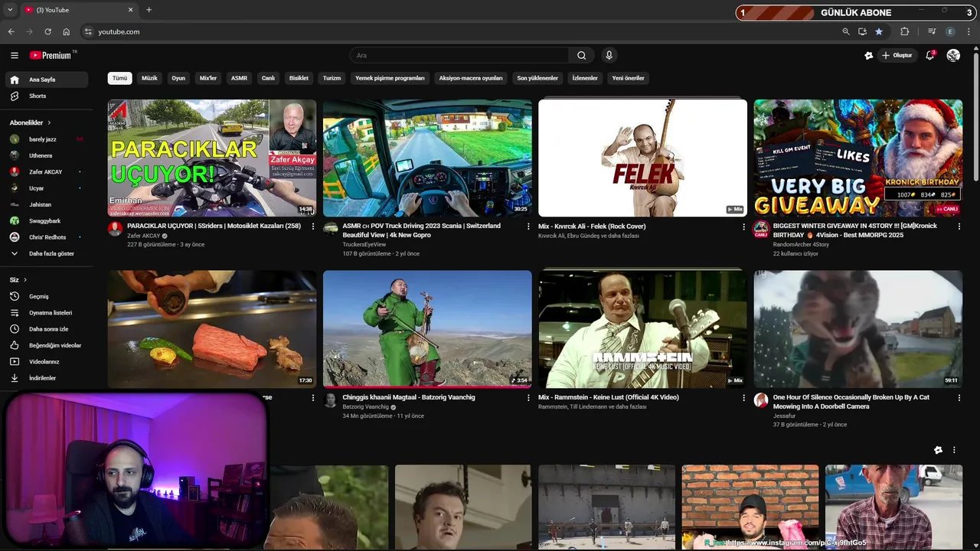Viewport: 980px width, 551px height.
Task: Open TruckersEyeView channel link
Action: (364, 244)
